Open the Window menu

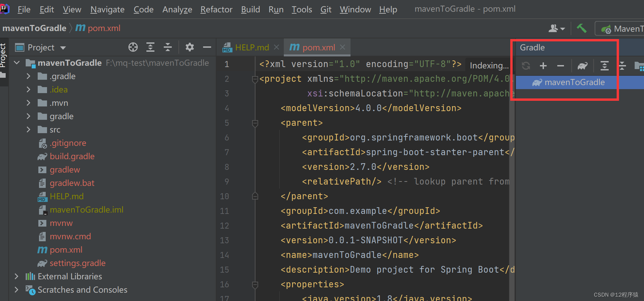(x=355, y=10)
